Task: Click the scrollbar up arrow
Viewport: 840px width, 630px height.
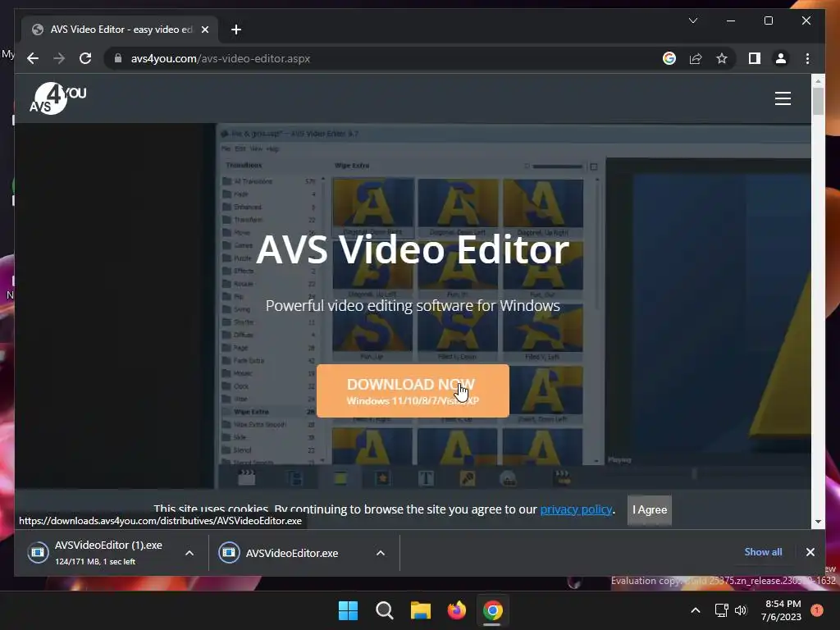Action: pyautogui.click(x=818, y=81)
